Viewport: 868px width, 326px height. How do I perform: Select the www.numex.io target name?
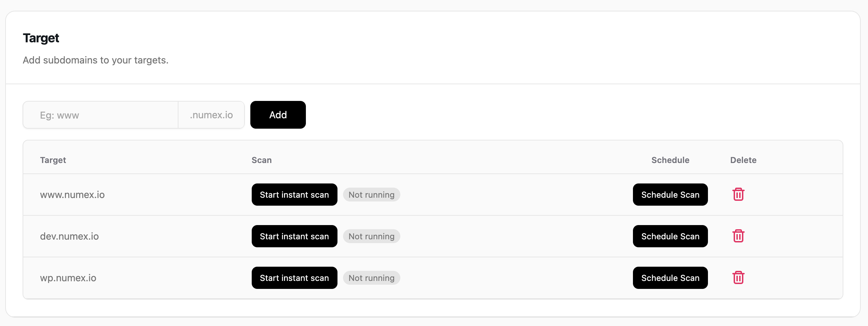point(72,195)
